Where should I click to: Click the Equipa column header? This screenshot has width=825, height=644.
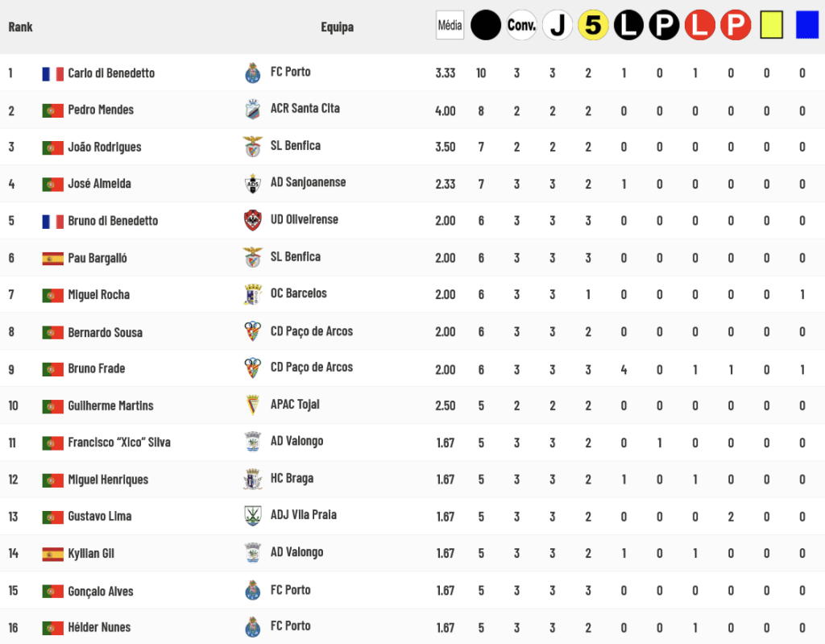tap(338, 27)
